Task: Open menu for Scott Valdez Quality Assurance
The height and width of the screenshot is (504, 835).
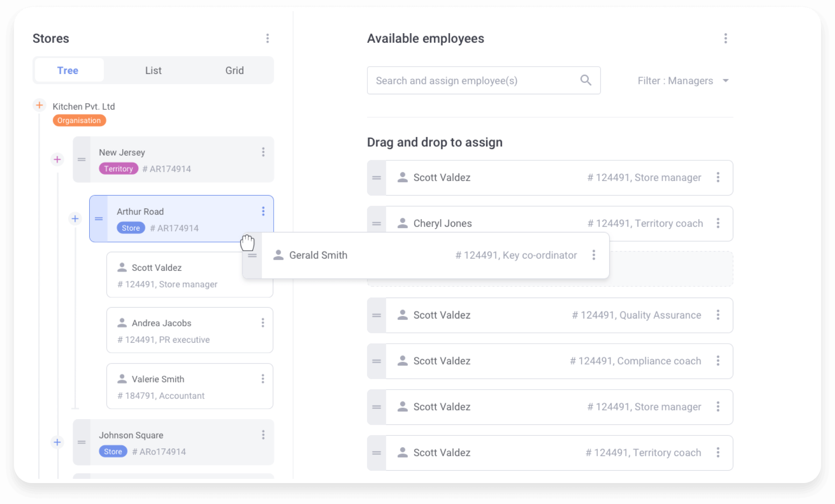Action: pyautogui.click(x=718, y=315)
